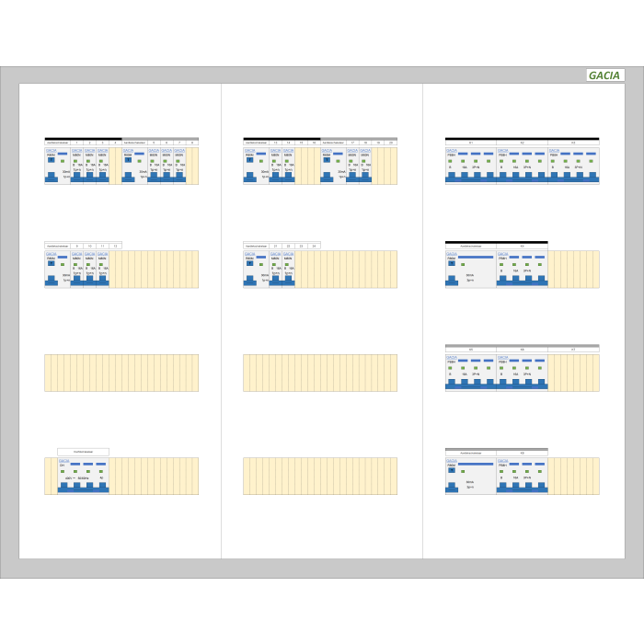
Task: Select the breaker under circuit label 10
Action: click(90, 269)
